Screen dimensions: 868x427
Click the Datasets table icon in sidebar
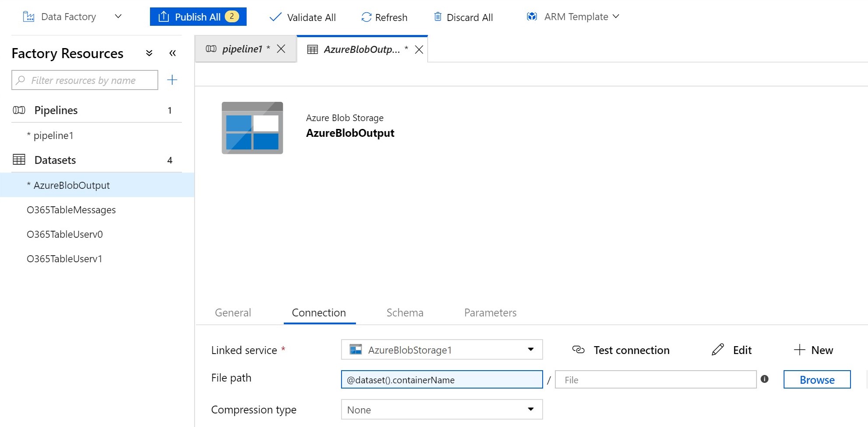tap(19, 160)
